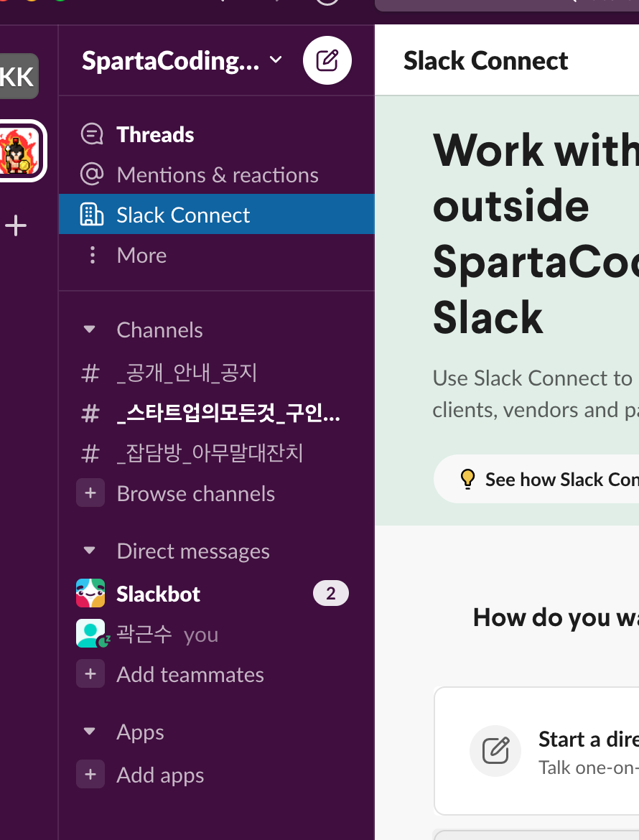Collapse the Direct messages section arrow
The width and height of the screenshot is (639, 840).
click(x=90, y=551)
